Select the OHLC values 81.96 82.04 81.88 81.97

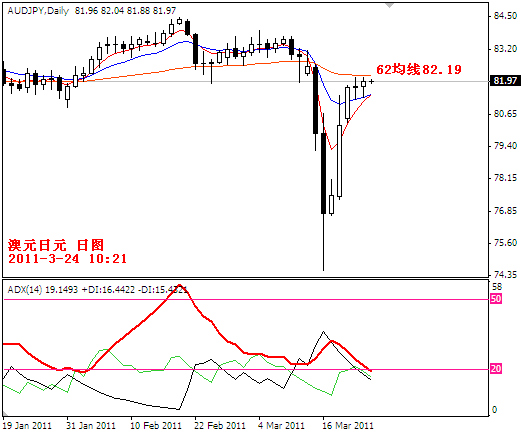(125, 11)
